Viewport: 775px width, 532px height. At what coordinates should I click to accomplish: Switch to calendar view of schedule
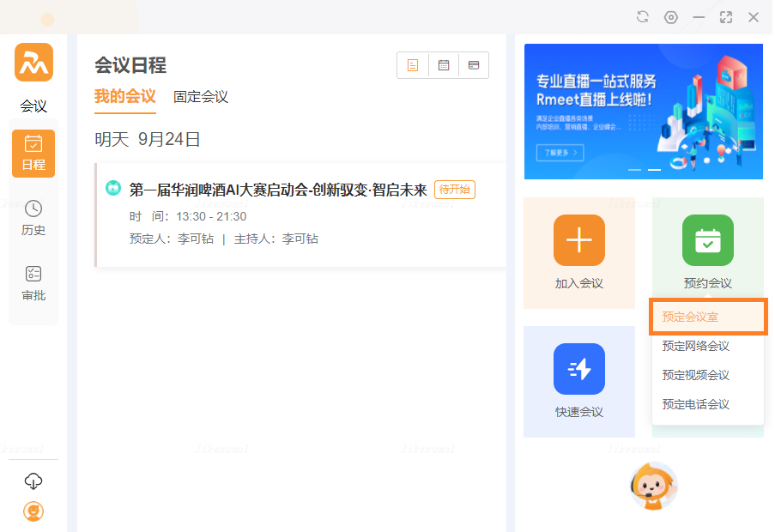pyautogui.click(x=444, y=65)
